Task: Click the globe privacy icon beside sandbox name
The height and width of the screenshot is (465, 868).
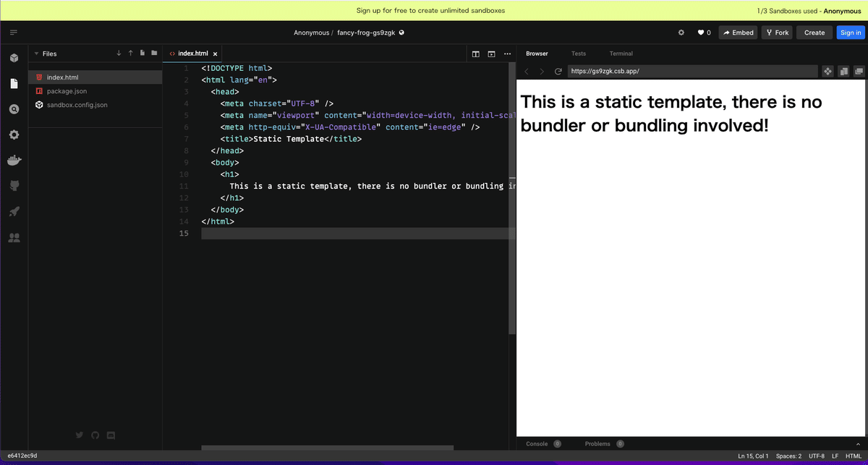Action: pyautogui.click(x=401, y=33)
